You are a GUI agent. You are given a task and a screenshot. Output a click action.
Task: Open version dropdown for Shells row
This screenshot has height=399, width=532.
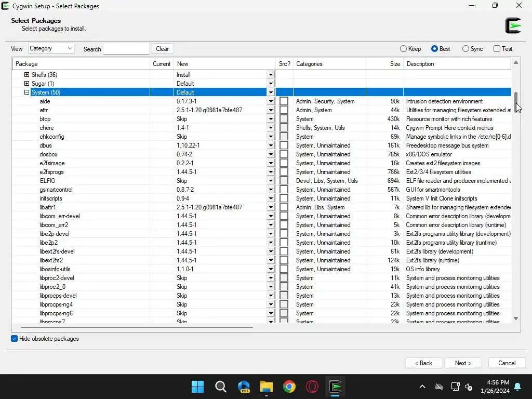point(271,75)
